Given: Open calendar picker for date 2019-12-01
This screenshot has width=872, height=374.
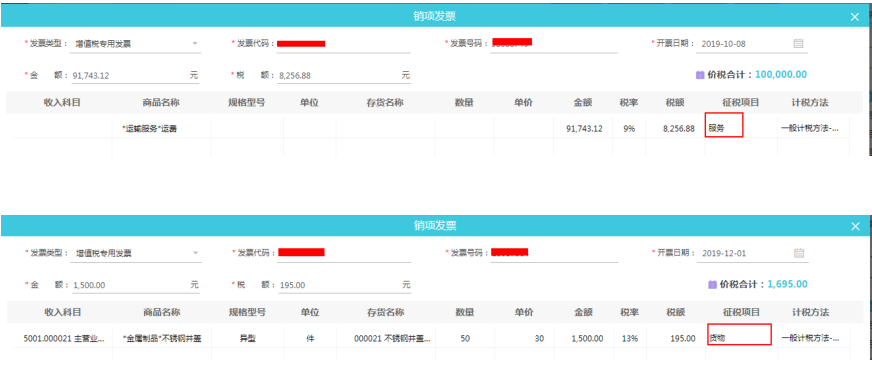Looking at the screenshot, I should (x=799, y=253).
